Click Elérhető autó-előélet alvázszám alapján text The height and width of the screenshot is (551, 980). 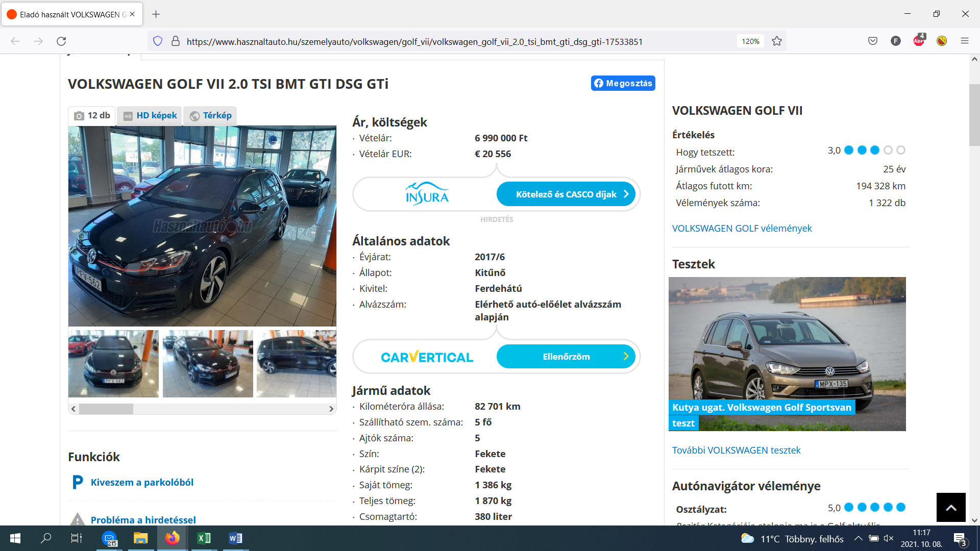point(548,310)
